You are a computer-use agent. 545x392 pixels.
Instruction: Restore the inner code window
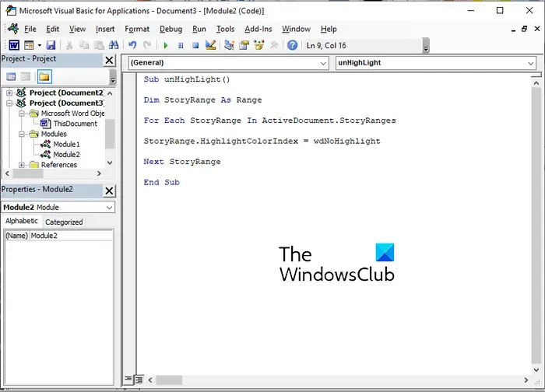525,29
